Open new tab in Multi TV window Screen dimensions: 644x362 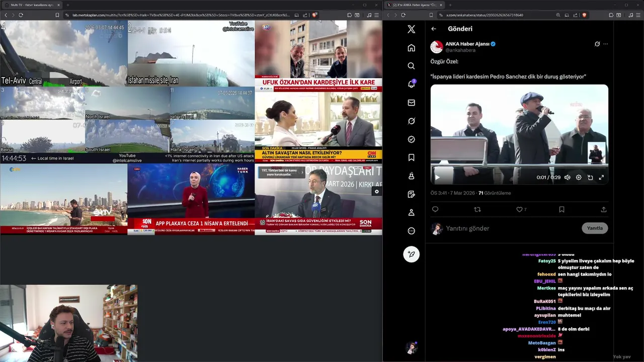coord(68,5)
